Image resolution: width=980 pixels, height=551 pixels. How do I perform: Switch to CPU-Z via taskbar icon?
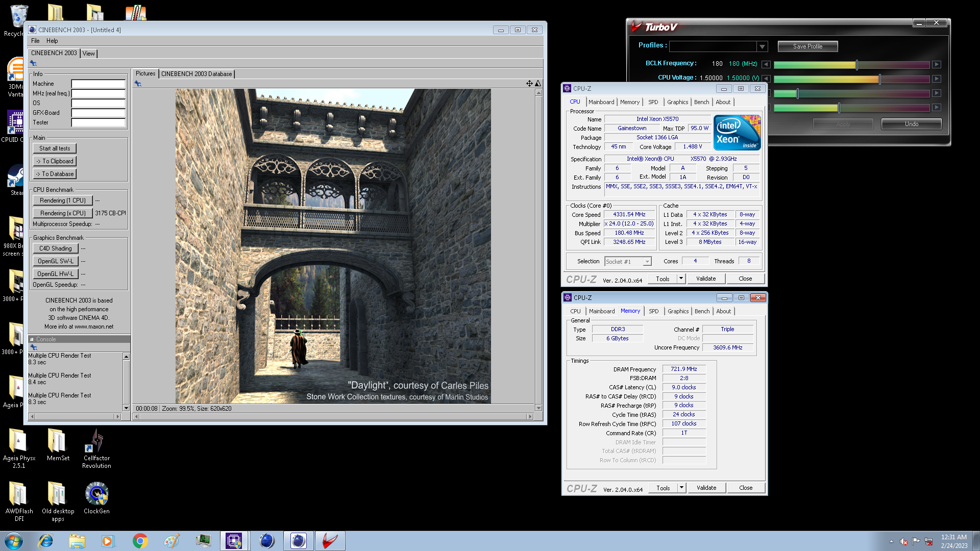(x=234, y=541)
